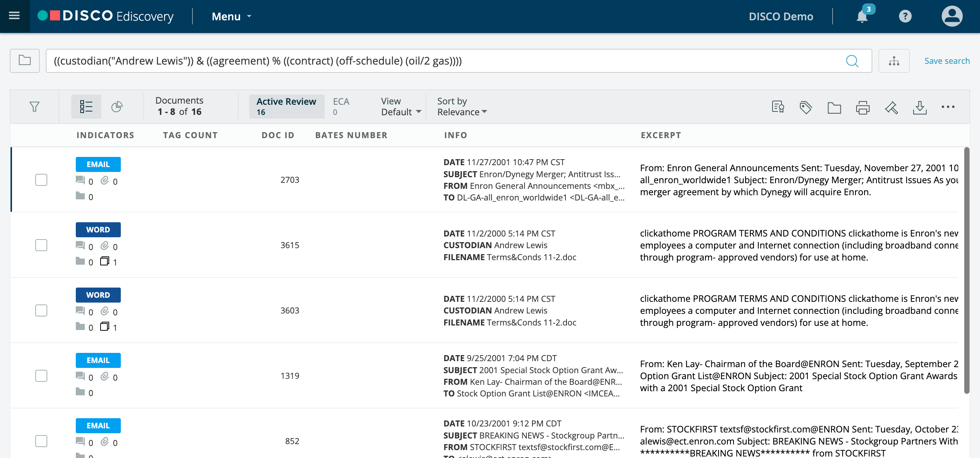This screenshot has width=980, height=458.
Task: Open the Sort by Relevance dropdown
Action: [462, 107]
